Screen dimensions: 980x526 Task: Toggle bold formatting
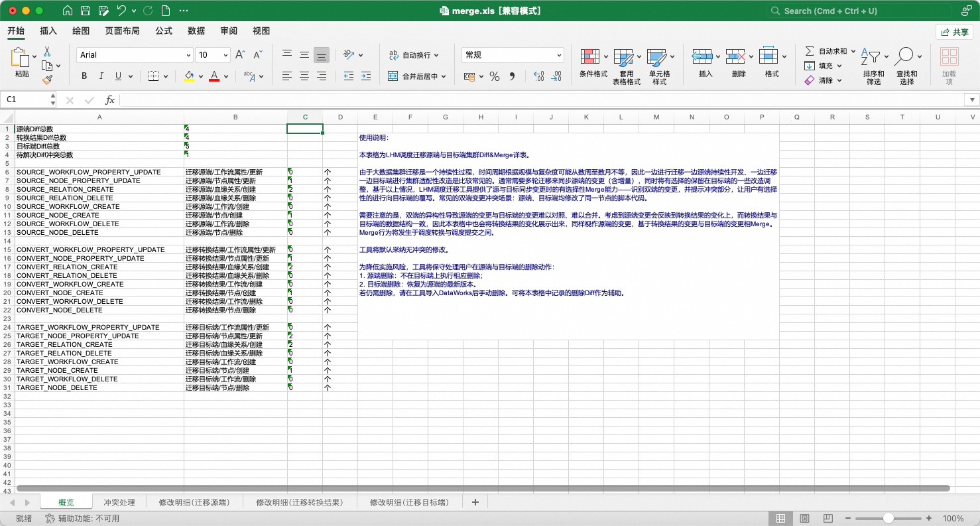(x=84, y=76)
